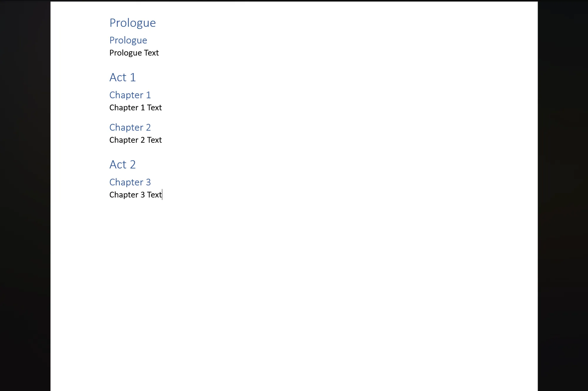Click inside the Chapter 3 Text field
588x391 pixels.
(x=136, y=195)
